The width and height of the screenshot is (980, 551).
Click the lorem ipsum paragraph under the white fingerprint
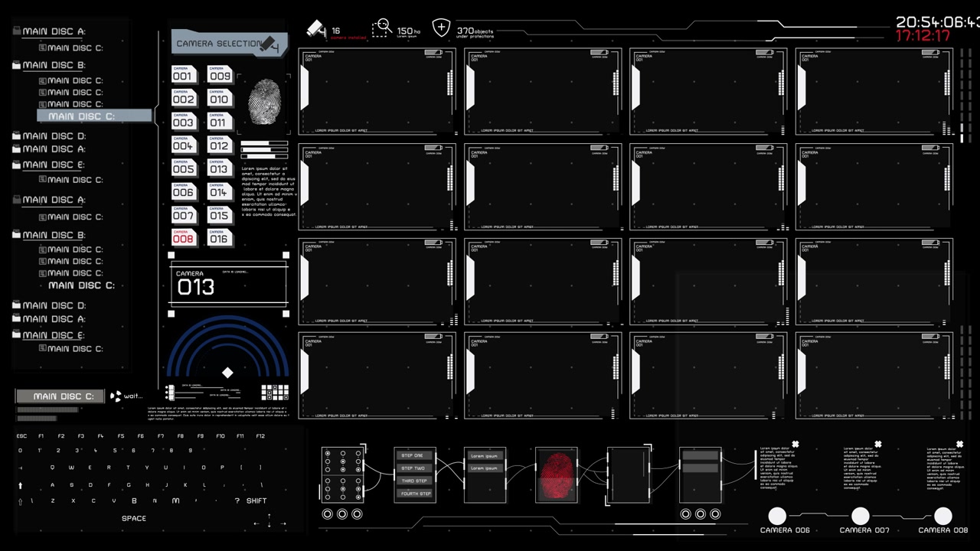[269, 191]
